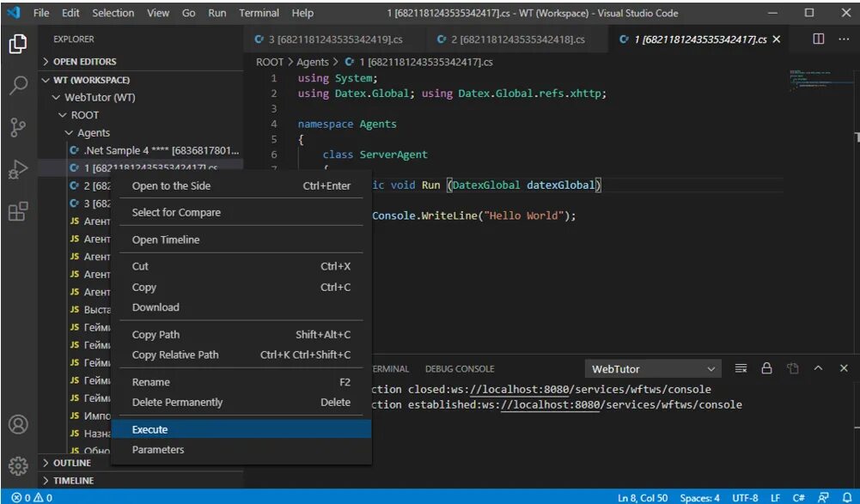Viewport: 860px width, 504px height.
Task: Switch to the 2 [6821181243535342418].cs tab
Action: click(x=516, y=39)
